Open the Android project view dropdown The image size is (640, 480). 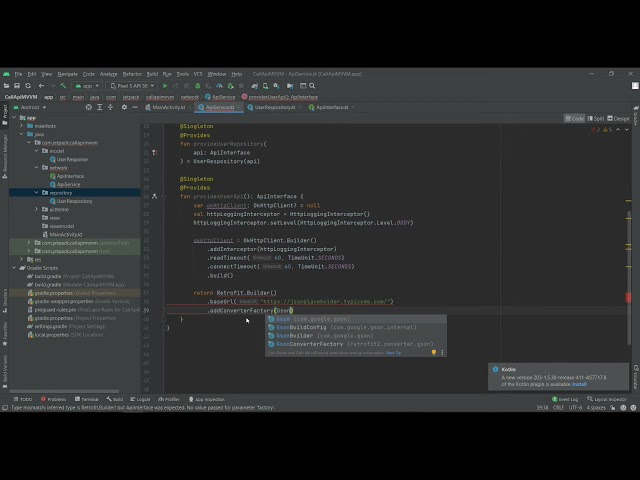click(30, 107)
